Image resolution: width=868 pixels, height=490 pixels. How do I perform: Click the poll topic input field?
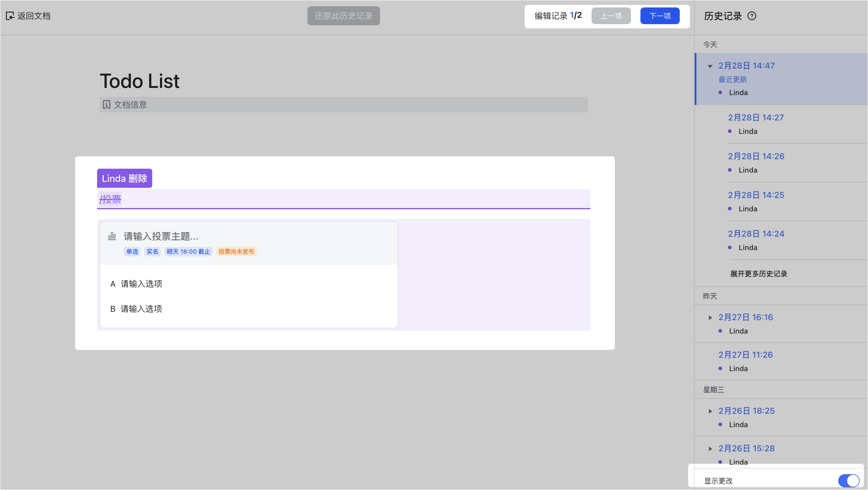pyautogui.click(x=161, y=236)
